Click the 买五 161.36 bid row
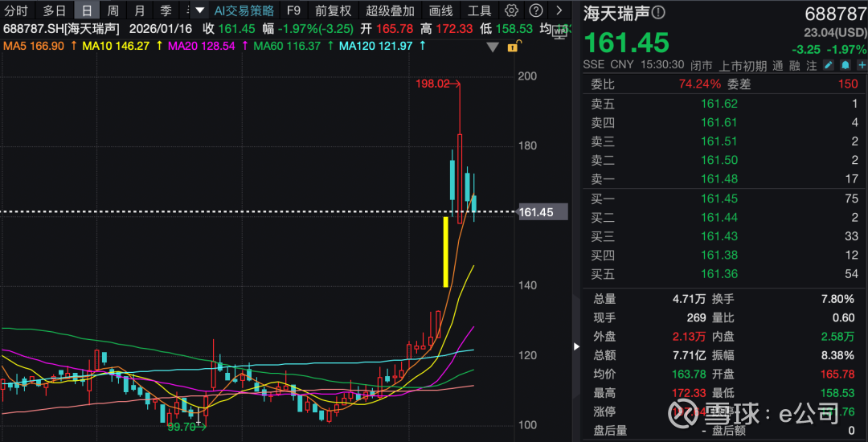Image resolution: width=868 pixels, height=442 pixels. point(723,274)
